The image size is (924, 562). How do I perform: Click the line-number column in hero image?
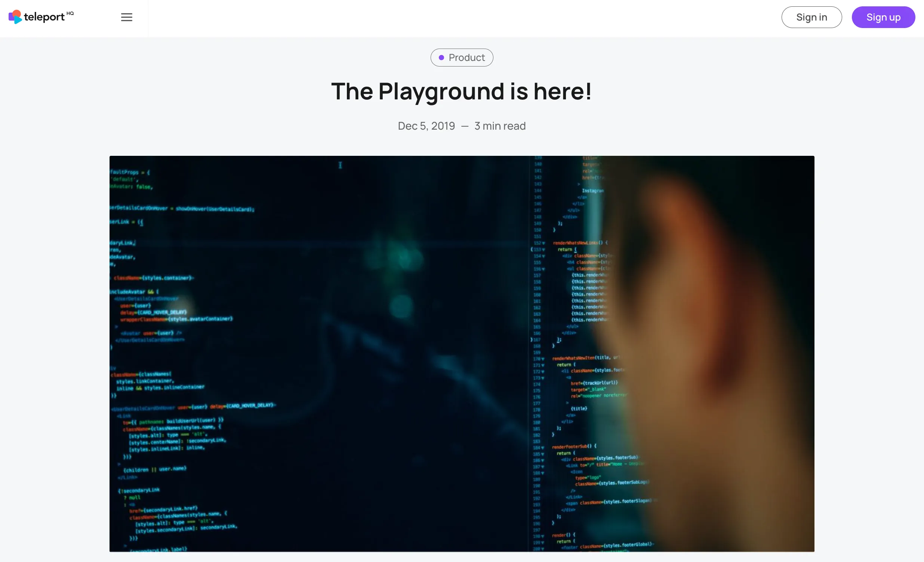(538, 352)
